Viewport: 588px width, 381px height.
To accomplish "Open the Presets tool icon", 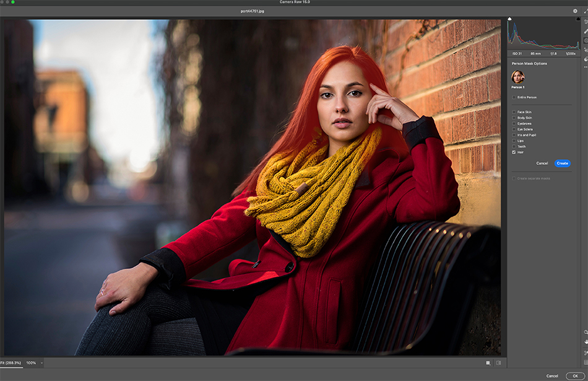I will tap(586, 59).
